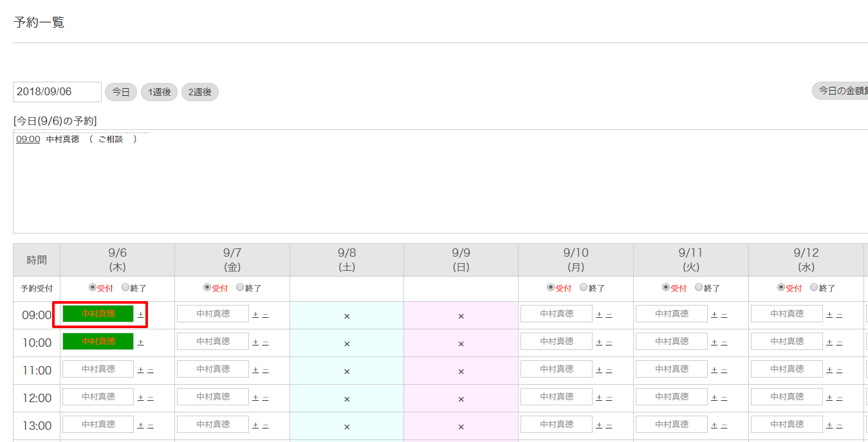This screenshot has height=442, width=868.
Task: Click minus icon for 9/7 09:00
Action: 266,315
